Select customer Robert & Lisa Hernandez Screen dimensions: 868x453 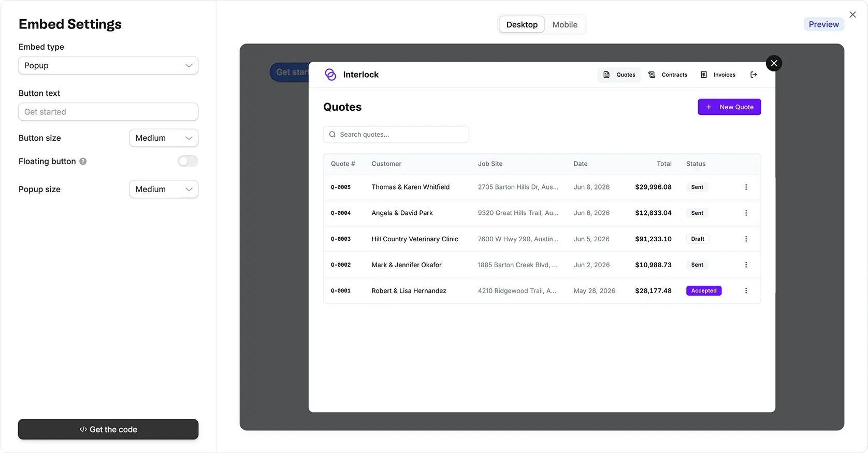[409, 290]
